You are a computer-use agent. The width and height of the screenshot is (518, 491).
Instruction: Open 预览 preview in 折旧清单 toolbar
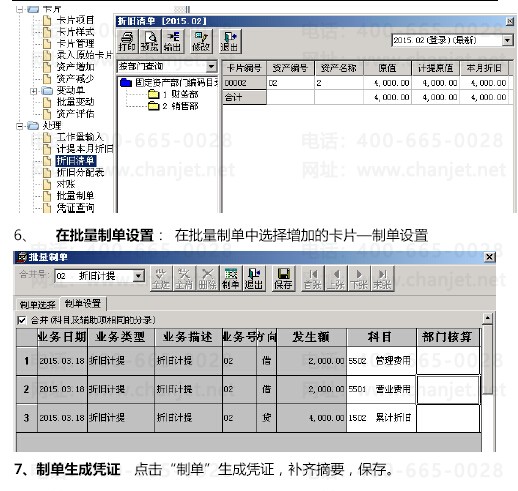tap(150, 41)
